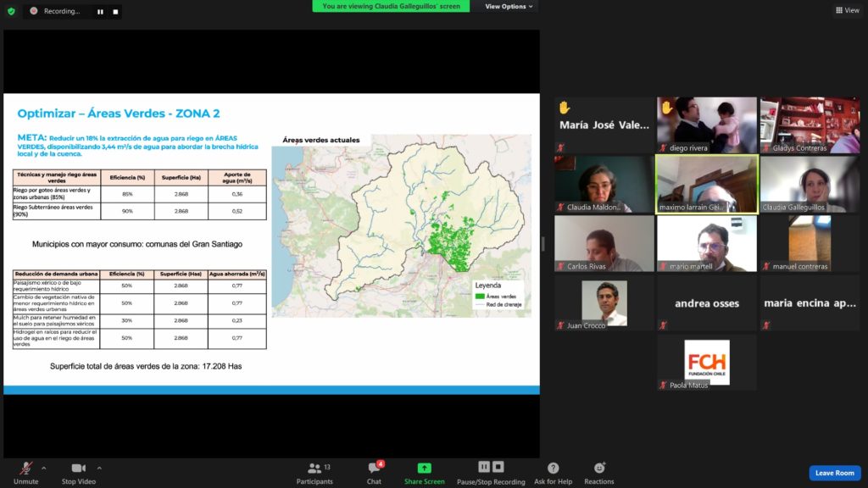This screenshot has height=488, width=868.
Task: Open the Chat panel
Action: tap(374, 469)
